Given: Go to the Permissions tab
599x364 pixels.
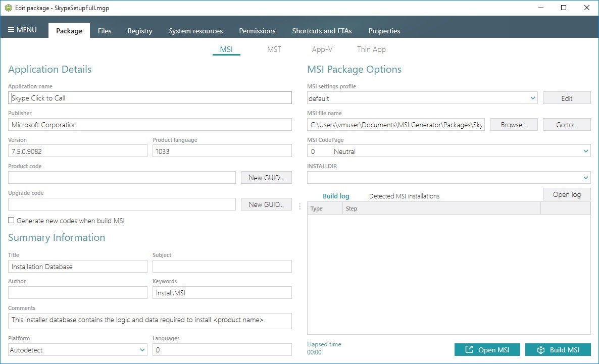Looking at the screenshot, I should 257,31.
